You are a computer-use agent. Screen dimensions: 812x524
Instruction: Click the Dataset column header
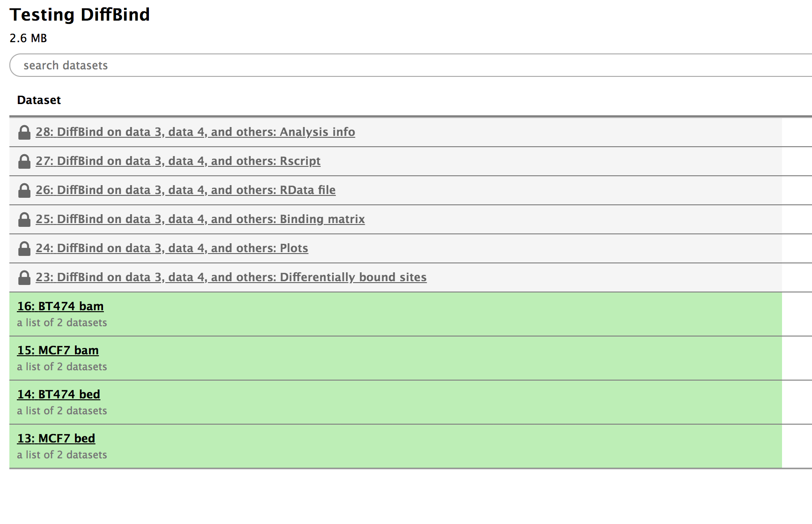(39, 100)
